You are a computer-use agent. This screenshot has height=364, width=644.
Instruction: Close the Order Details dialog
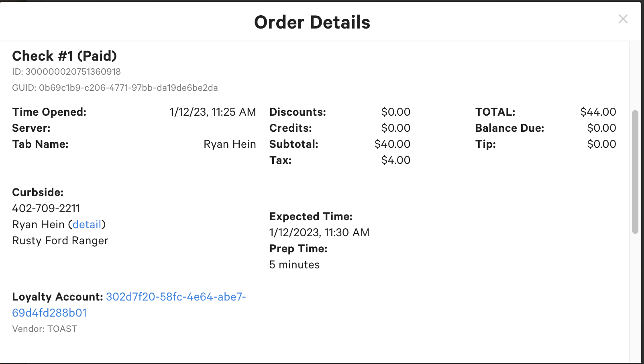click(x=623, y=19)
